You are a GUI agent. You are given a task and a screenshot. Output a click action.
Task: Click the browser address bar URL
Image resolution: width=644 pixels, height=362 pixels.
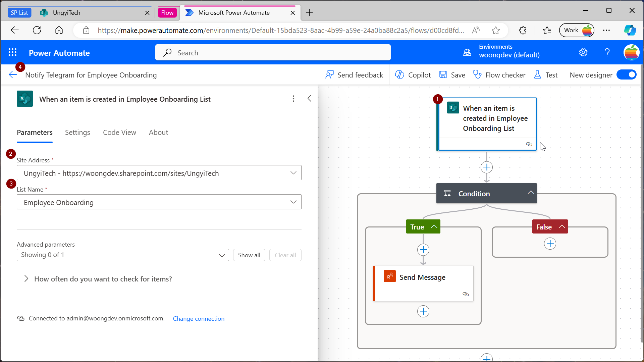[x=281, y=31]
